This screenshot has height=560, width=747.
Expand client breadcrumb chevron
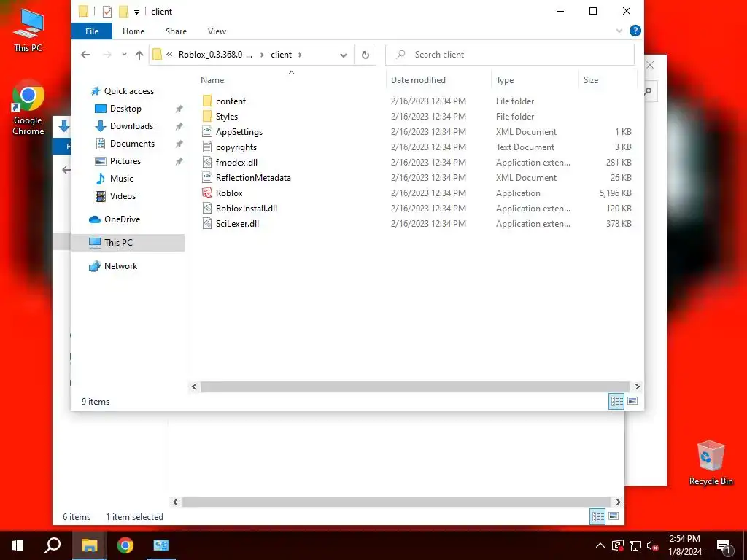click(x=300, y=55)
